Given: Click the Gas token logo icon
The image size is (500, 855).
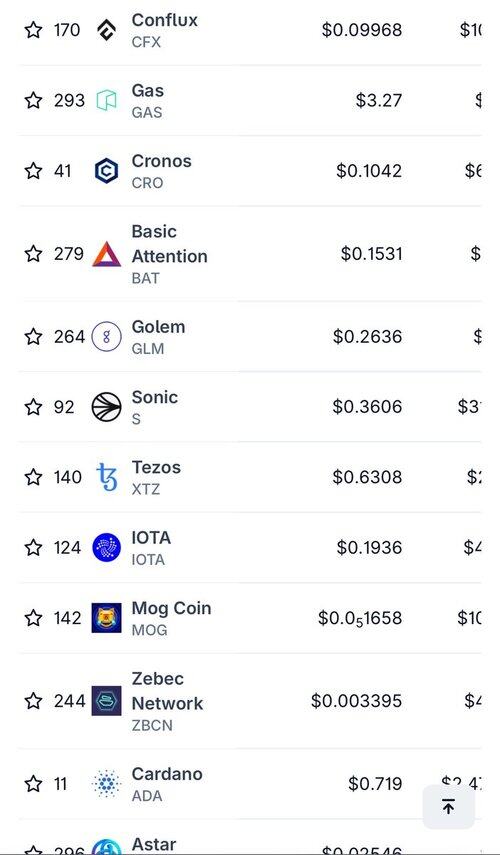Looking at the screenshot, I should tap(106, 100).
